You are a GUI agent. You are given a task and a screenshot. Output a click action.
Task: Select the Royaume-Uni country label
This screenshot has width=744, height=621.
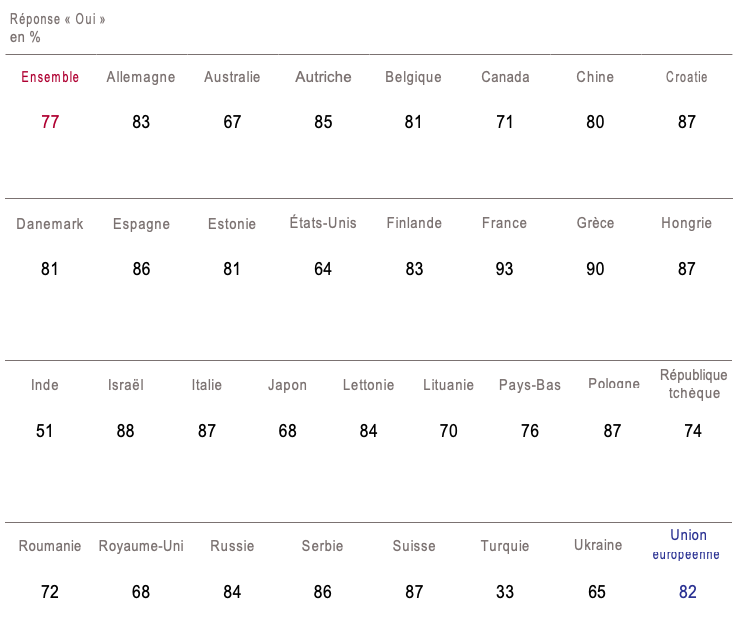[x=141, y=546]
